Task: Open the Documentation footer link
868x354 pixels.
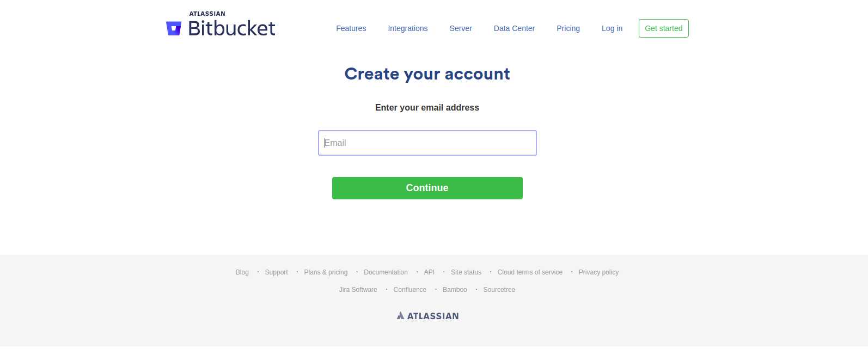Action: point(386,272)
